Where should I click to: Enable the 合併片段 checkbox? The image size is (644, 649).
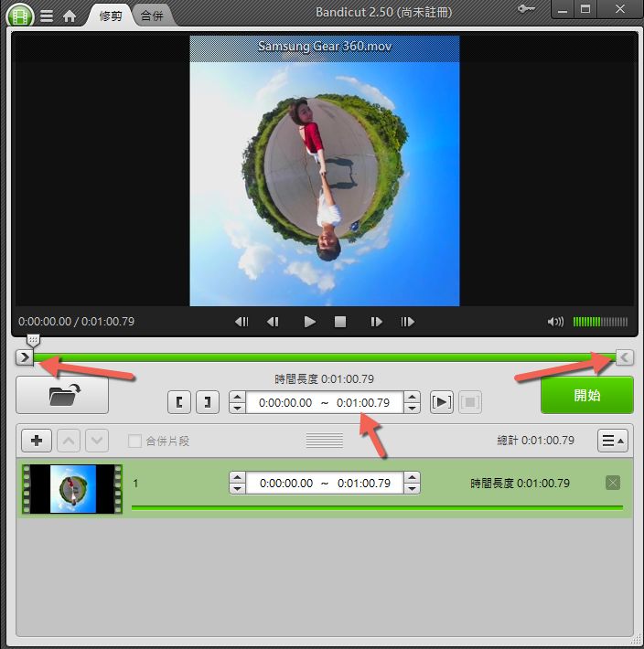[x=135, y=441]
